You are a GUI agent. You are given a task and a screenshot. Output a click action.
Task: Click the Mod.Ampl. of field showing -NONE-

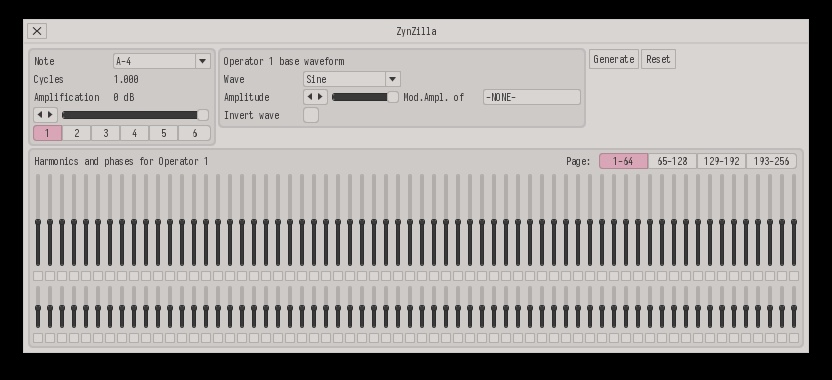click(x=532, y=97)
